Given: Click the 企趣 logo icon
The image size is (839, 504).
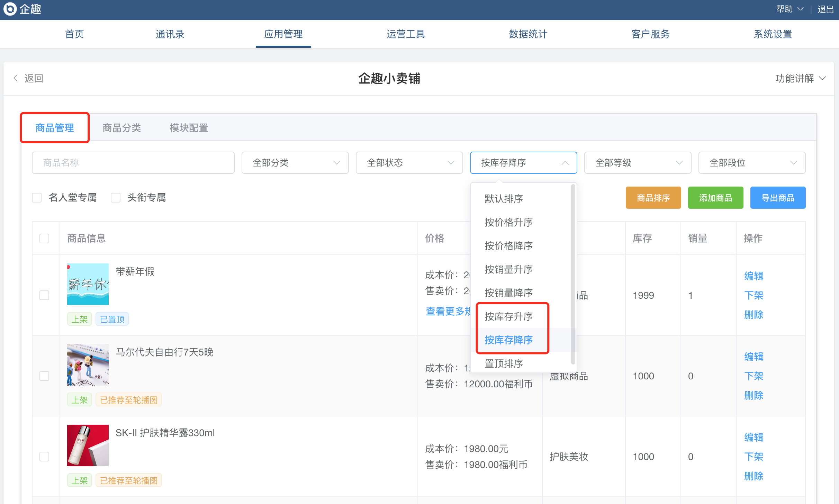Looking at the screenshot, I should coord(10,9).
